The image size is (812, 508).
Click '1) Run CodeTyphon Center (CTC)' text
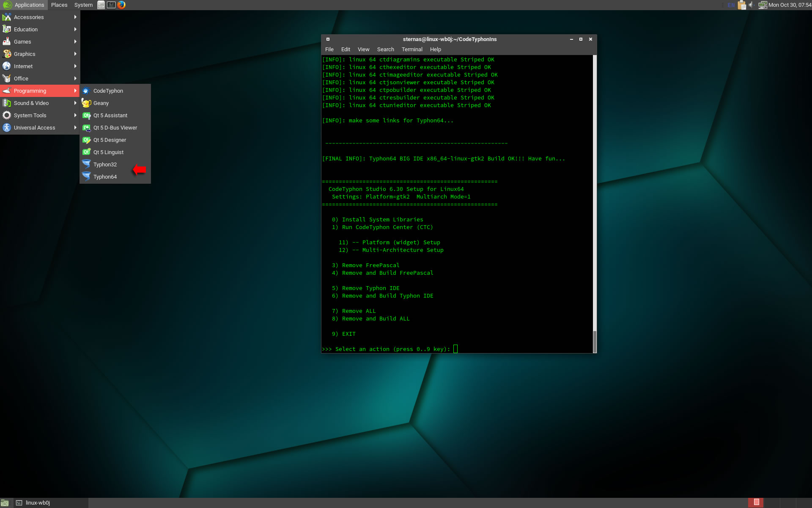[x=382, y=227]
